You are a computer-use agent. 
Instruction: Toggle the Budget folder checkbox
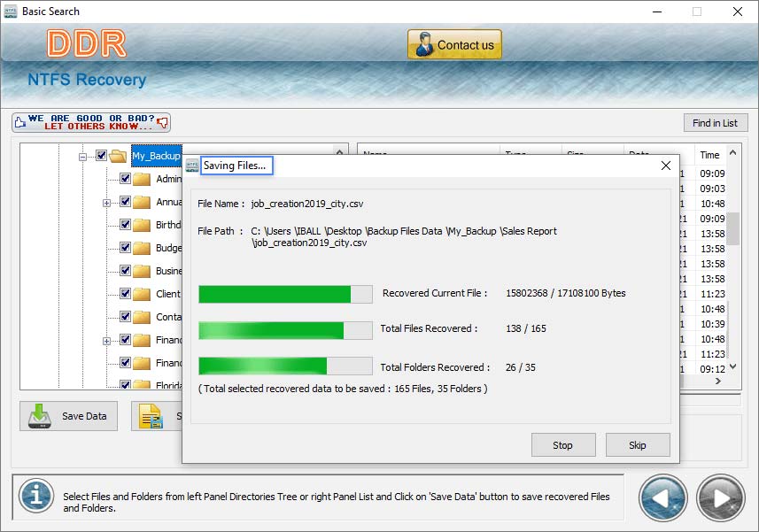[126, 248]
